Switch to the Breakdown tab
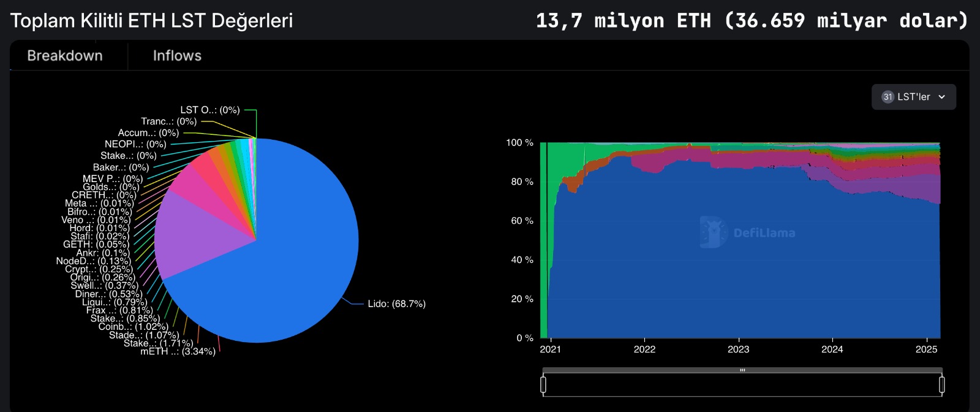The height and width of the screenshot is (412, 980). pos(65,56)
